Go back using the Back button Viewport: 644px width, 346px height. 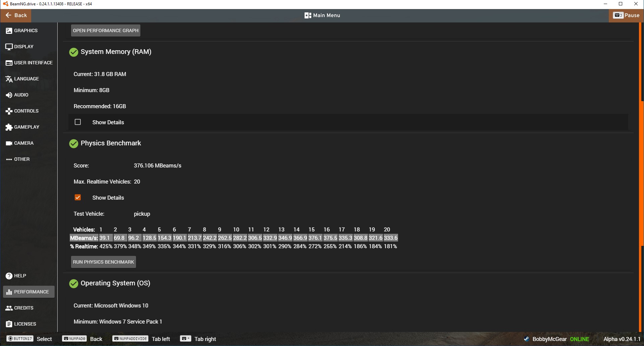16,15
